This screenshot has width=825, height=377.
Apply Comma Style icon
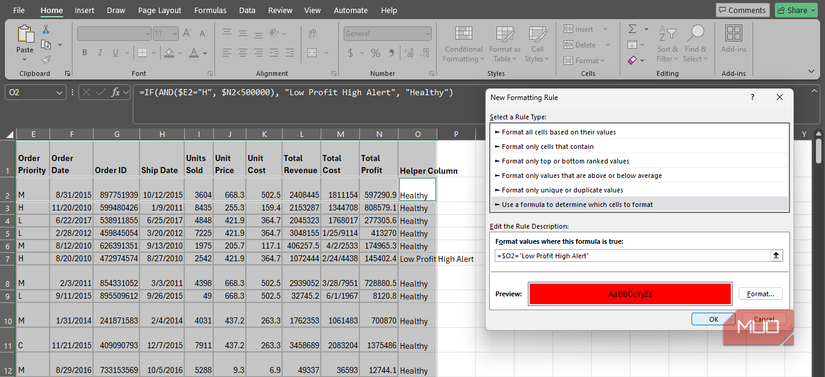pyautogui.click(x=391, y=53)
